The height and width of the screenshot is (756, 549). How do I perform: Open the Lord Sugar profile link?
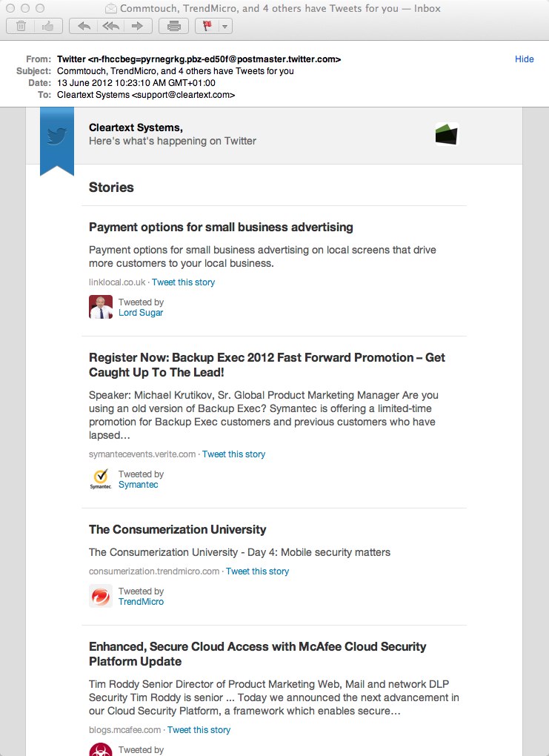click(141, 313)
